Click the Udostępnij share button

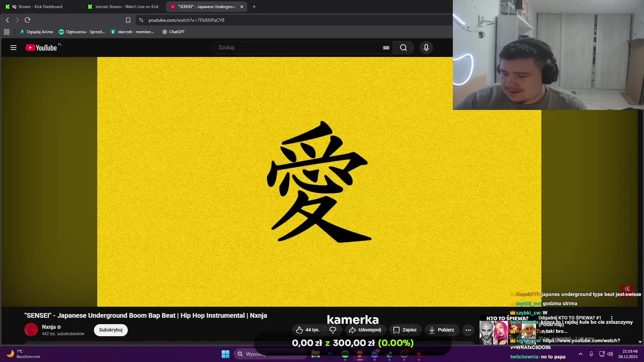click(365, 330)
